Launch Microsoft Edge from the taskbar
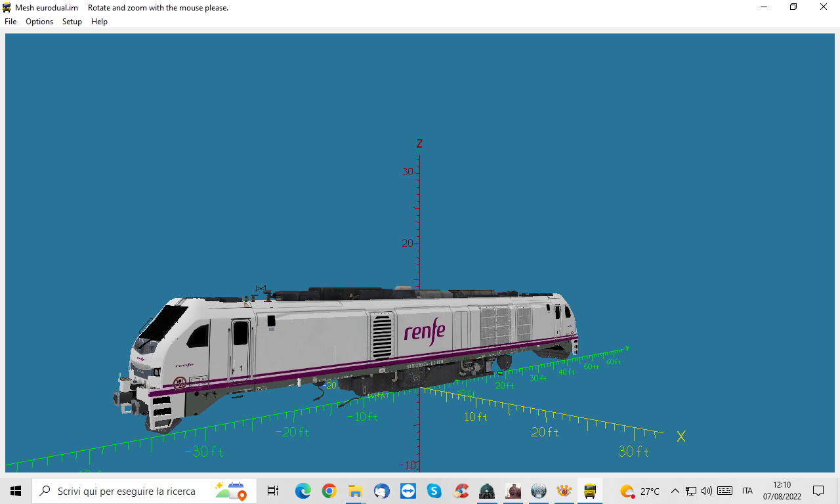This screenshot has height=504, width=840. [303, 491]
